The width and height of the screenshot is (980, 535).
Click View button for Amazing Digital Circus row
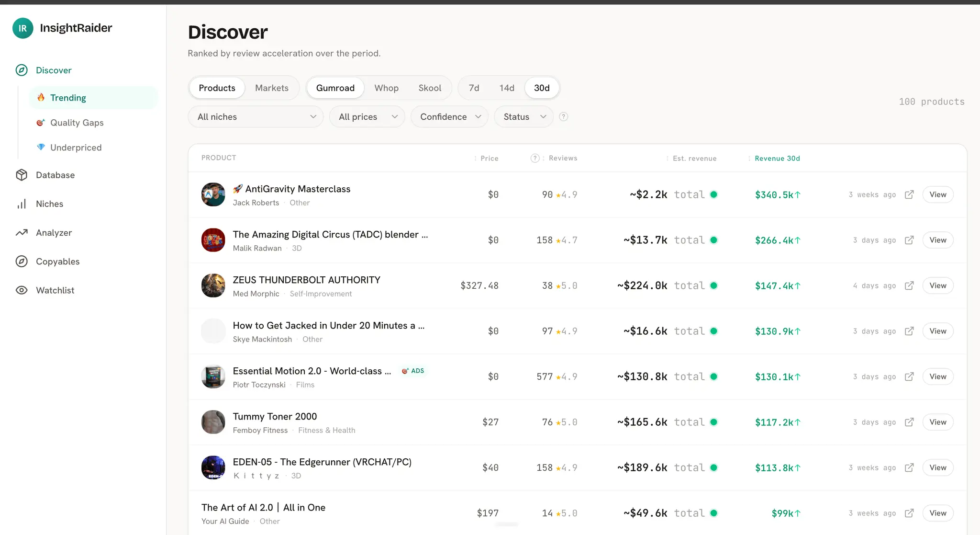pyautogui.click(x=938, y=240)
